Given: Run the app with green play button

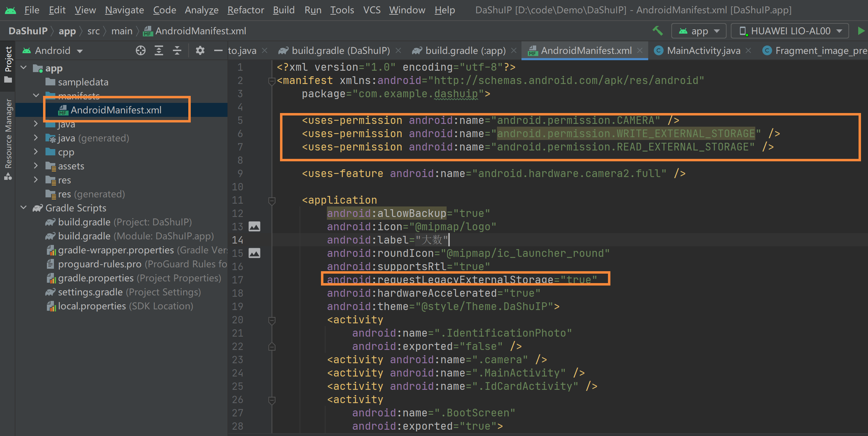Looking at the screenshot, I should (861, 31).
